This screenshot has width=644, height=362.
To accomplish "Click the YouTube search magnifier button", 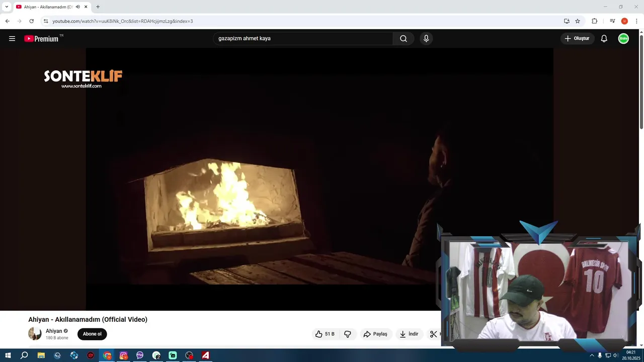I will click(404, 39).
